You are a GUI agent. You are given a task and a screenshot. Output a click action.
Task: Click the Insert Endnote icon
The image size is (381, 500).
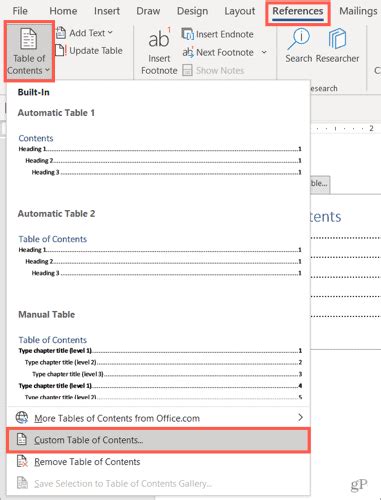(188, 34)
